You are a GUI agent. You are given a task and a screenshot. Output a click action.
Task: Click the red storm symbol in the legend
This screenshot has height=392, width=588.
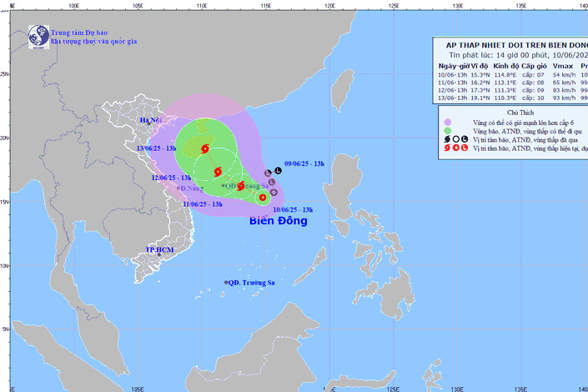[446, 148]
